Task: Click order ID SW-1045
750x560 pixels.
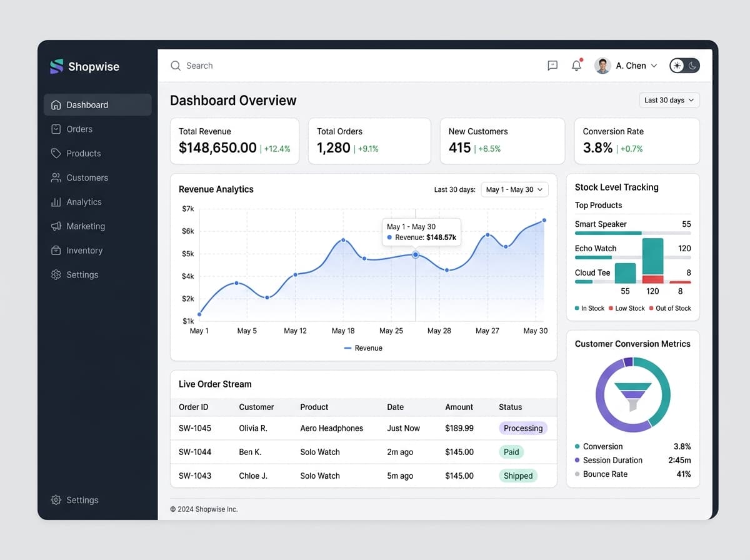Action: pos(195,428)
